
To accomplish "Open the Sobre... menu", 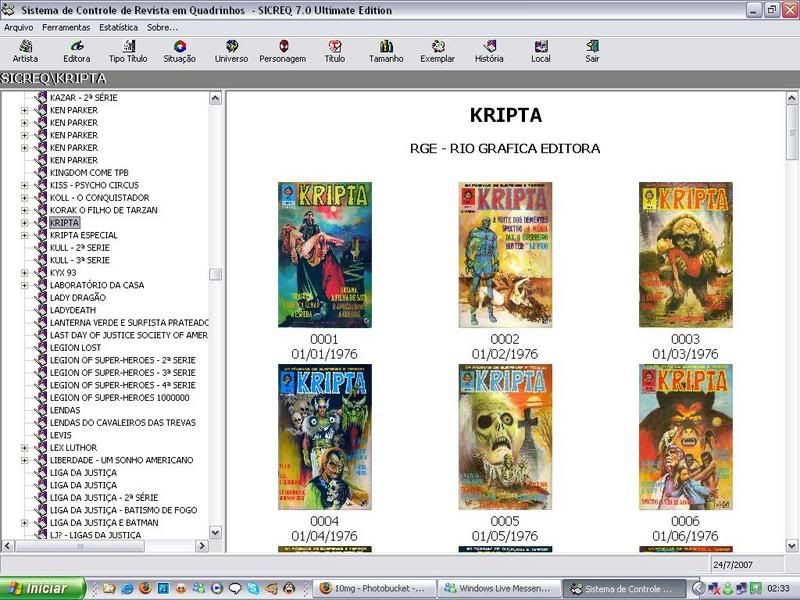I will tap(162, 28).
